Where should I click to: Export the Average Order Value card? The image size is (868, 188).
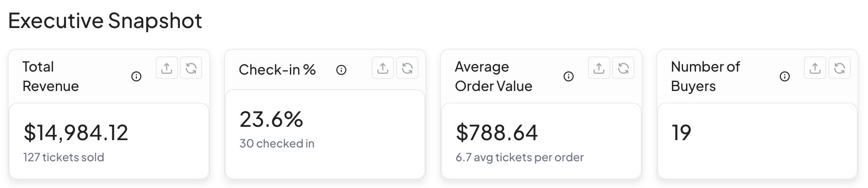pyautogui.click(x=599, y=68)
